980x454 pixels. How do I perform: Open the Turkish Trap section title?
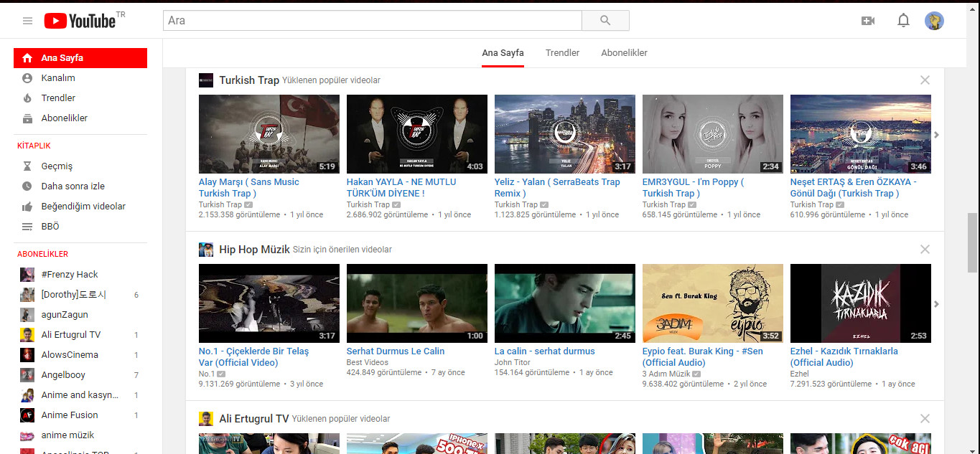click(249, 80)
